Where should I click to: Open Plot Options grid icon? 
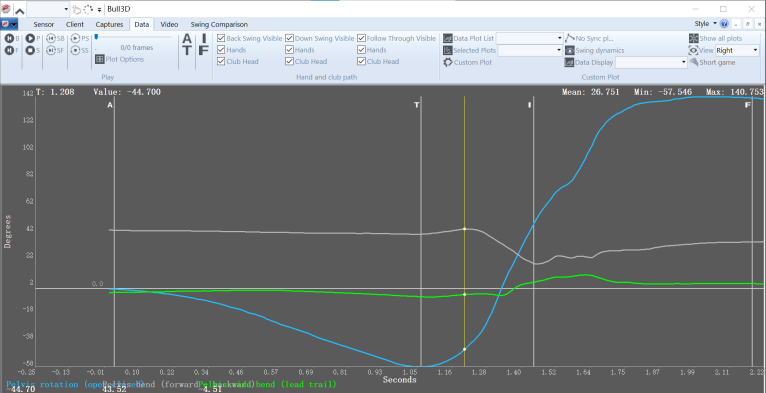pyautogui.click(x=99, y=59)
